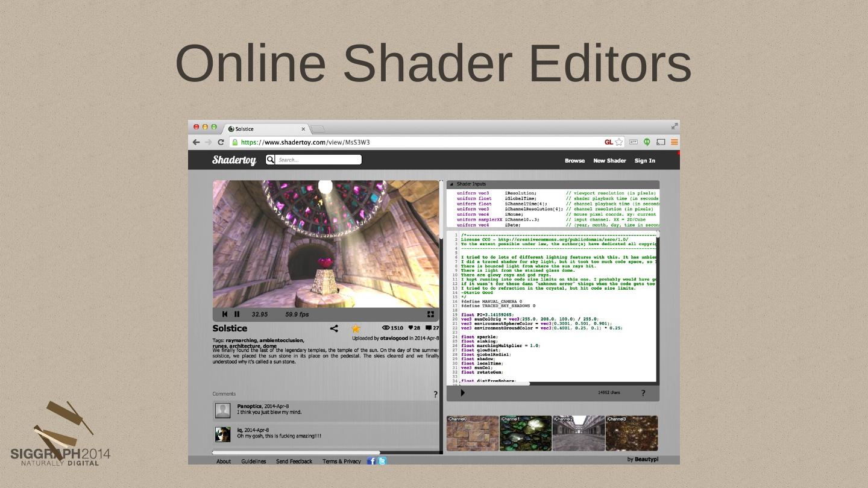
Task: Create a New Shader
Action: (609, 160)
